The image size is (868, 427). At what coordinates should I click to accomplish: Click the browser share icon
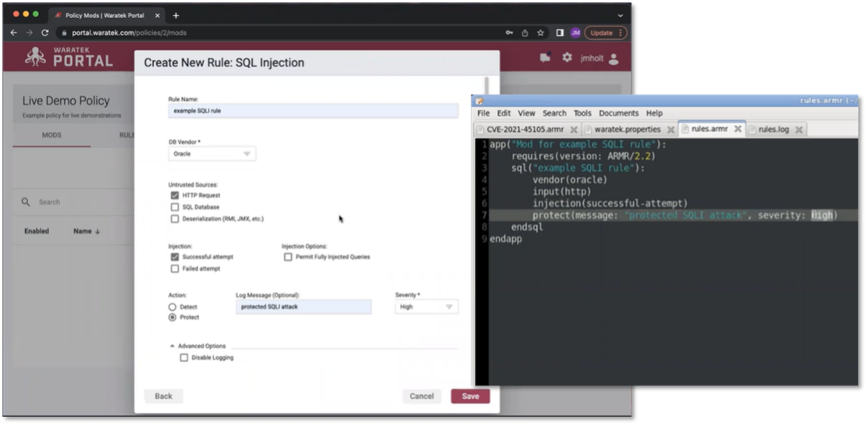525,33
